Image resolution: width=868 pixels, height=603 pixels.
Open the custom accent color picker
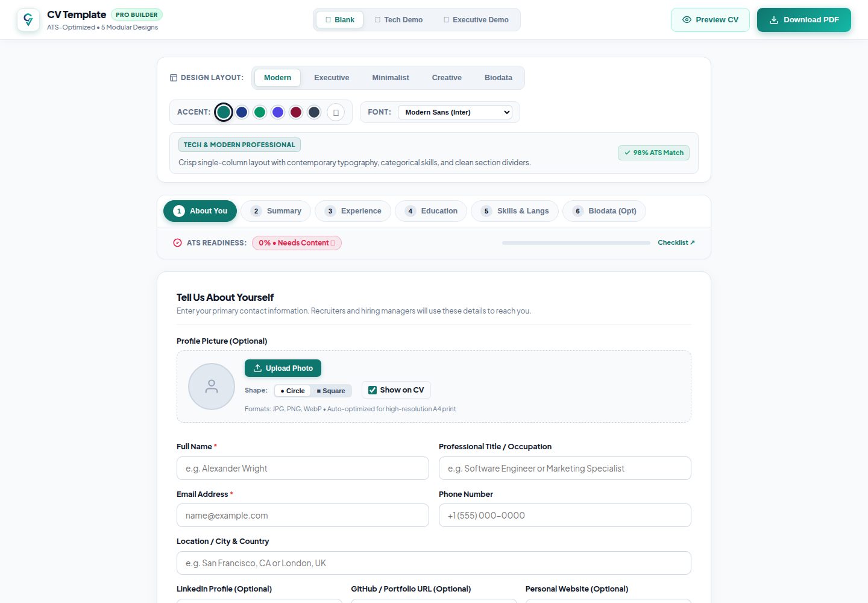point(336,112)
